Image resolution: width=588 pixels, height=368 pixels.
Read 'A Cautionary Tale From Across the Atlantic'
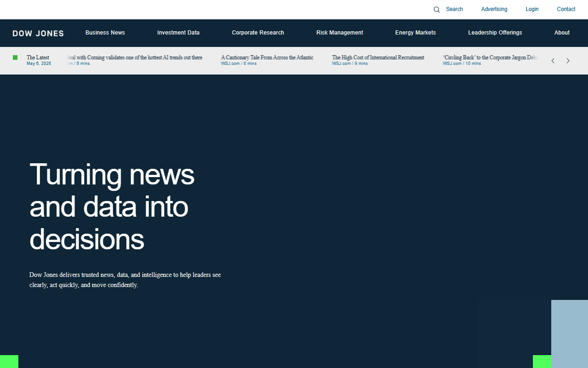click(x=267, y=57)
